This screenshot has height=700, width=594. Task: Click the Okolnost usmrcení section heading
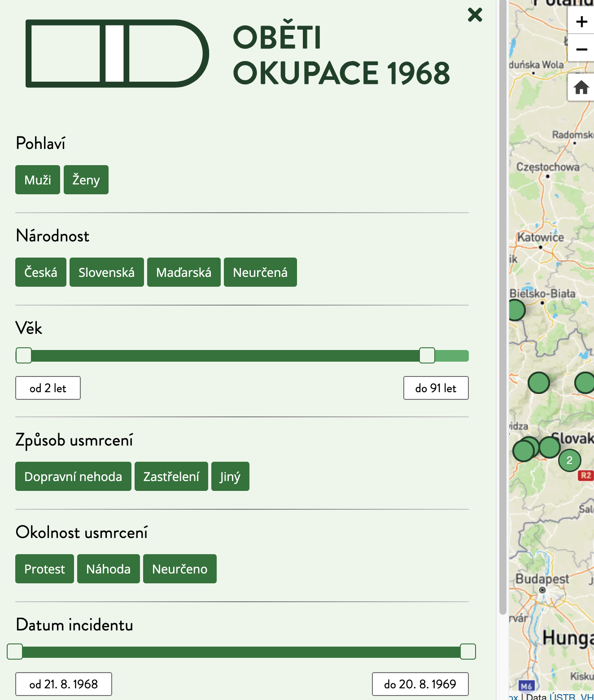click(x=82, y=533)
